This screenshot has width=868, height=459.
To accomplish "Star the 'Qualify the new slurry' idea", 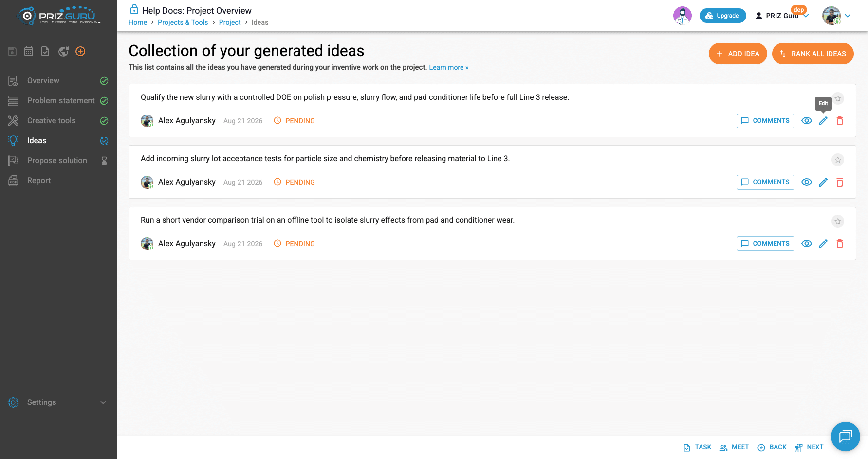I will [838, 98].
